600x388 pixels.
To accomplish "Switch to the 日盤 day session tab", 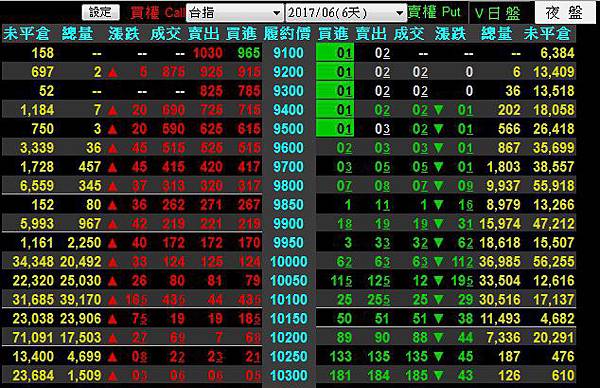I will pos(497,13).
